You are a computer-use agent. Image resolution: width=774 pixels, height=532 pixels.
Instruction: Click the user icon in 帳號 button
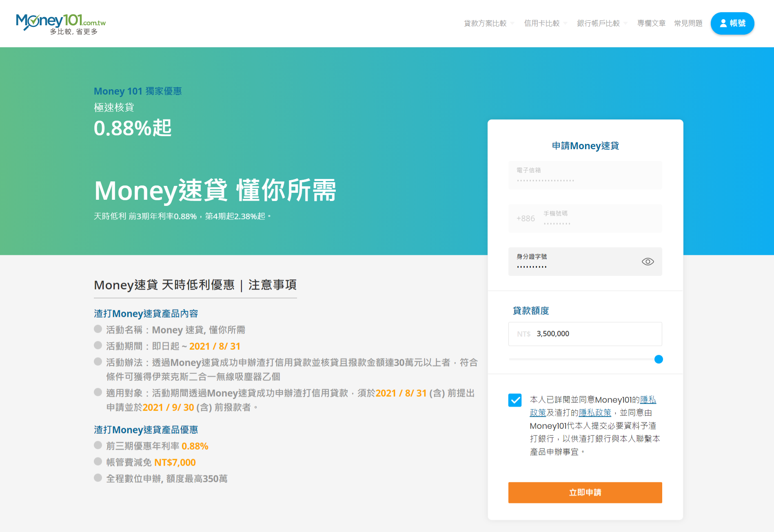tap(723, 23)
